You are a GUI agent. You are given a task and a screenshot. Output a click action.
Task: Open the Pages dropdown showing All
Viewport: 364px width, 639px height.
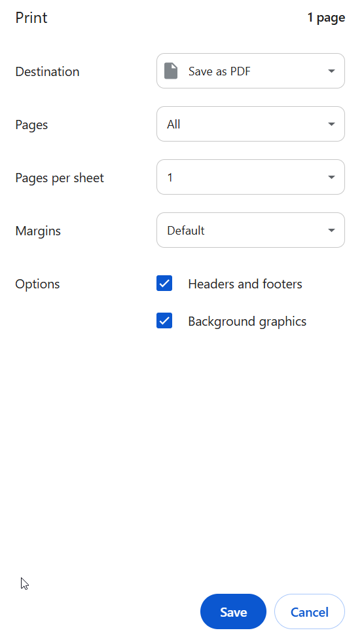(x=251, y=124)
